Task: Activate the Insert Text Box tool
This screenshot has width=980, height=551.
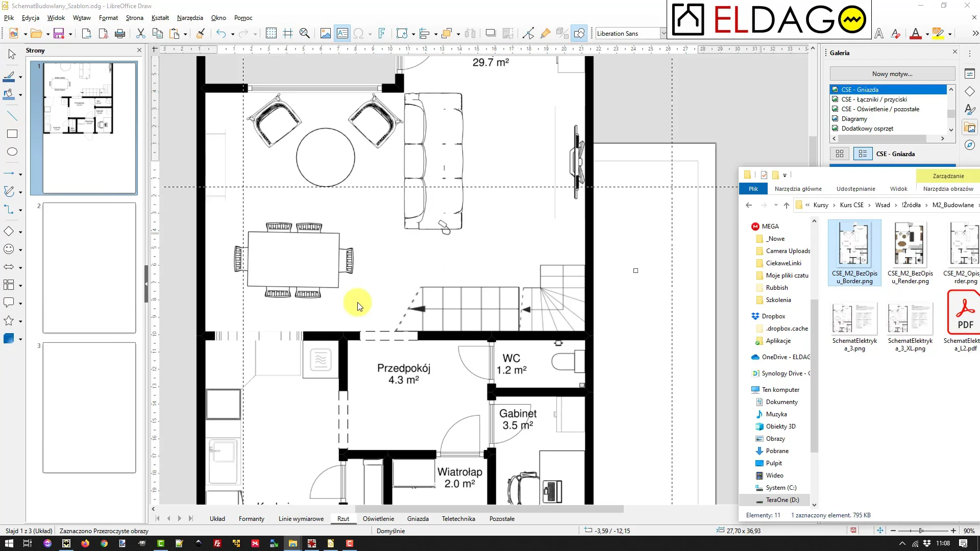Action: click(342, 34)
